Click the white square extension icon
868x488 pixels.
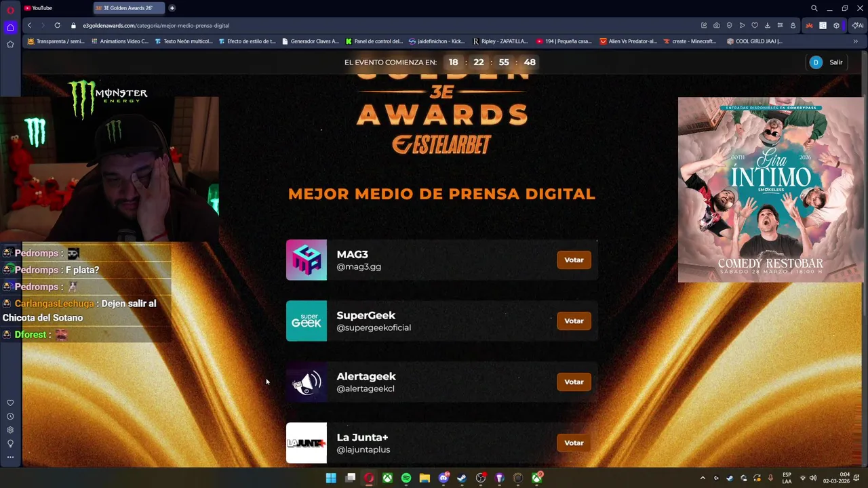[823, 25]
